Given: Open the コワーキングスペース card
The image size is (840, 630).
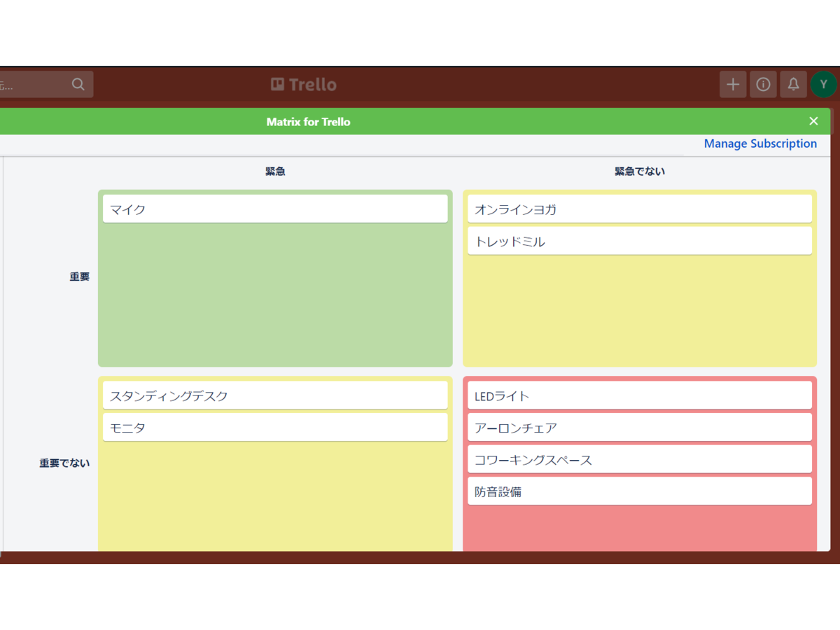Looking at the screenshot, I should 640,459.
